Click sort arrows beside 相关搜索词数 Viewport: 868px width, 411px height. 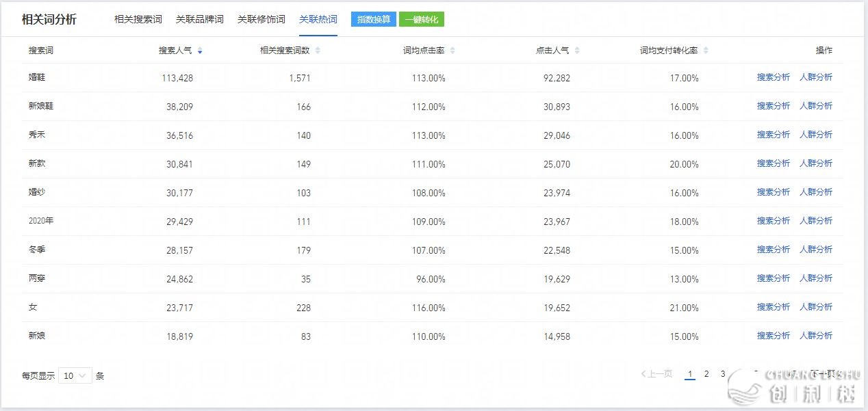coord(318,51)
